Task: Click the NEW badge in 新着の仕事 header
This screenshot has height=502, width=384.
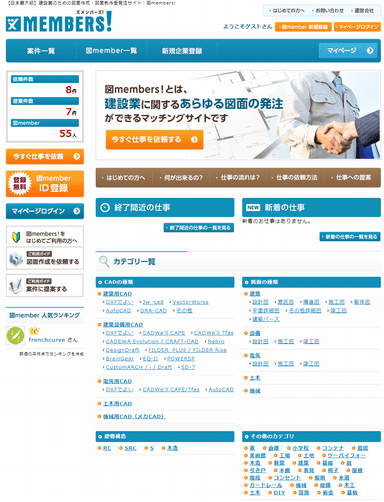Action: point(253,208)
